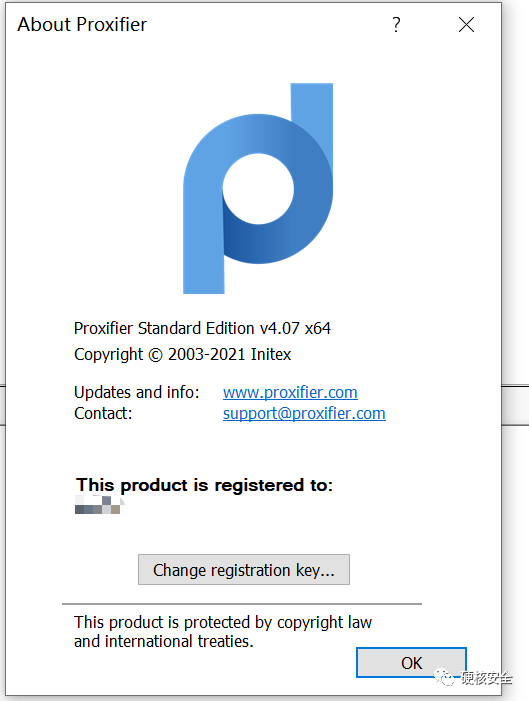Select the Proxifier Standard Edition version text
This screenshot has height=701, width=529.
tap(202, 328)
